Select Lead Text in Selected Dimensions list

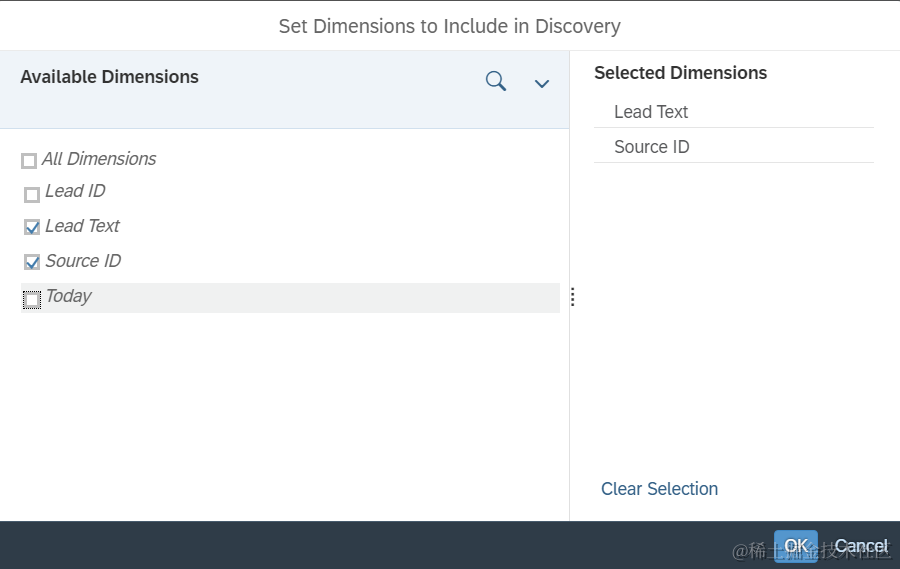(651, 112)
